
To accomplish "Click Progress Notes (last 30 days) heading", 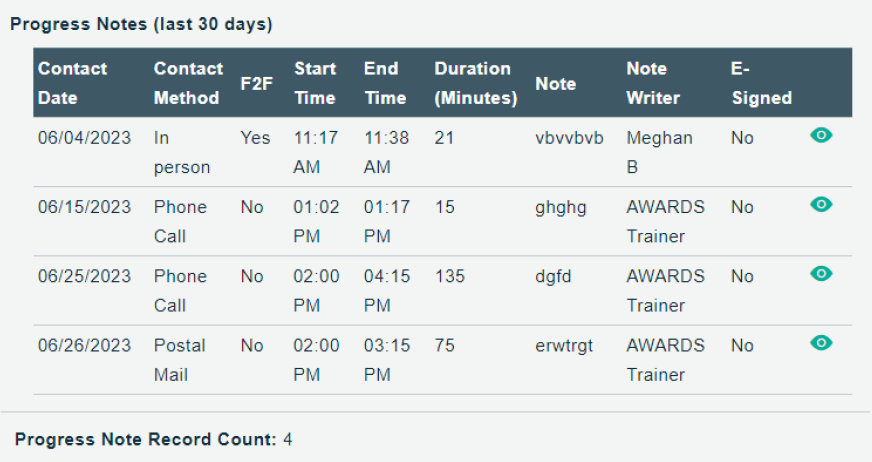I will coord(141,24).
